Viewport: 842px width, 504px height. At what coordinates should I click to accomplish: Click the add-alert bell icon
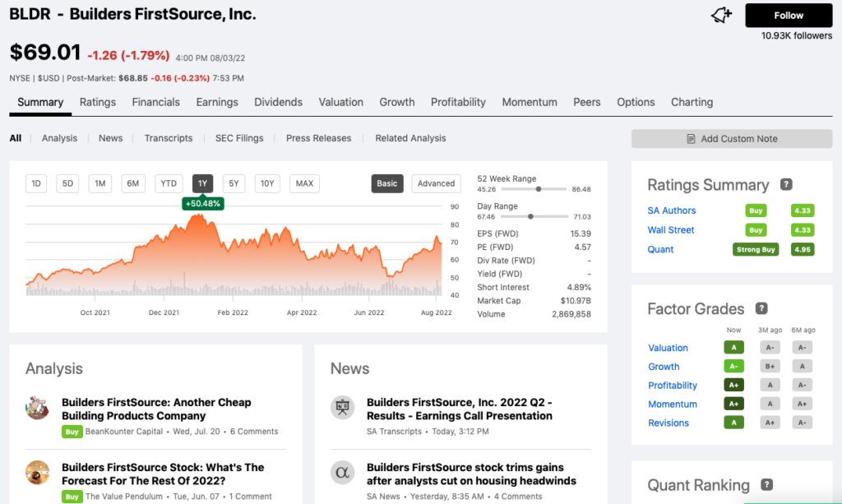click(721, 15)
